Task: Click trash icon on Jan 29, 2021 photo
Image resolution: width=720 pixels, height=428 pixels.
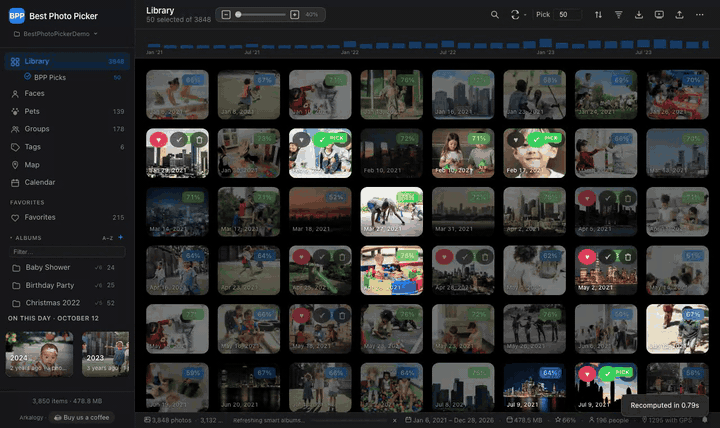Action: [x=199, y=140]
